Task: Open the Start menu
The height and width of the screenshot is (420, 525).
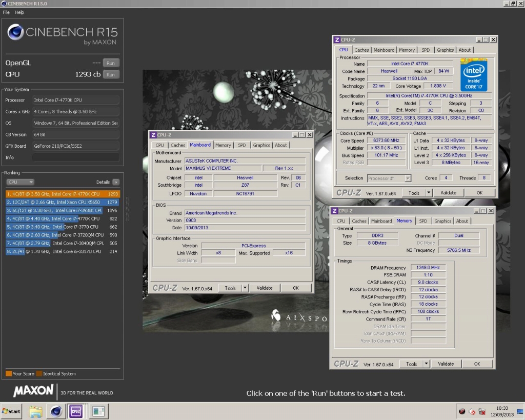Action: [12, 411]
